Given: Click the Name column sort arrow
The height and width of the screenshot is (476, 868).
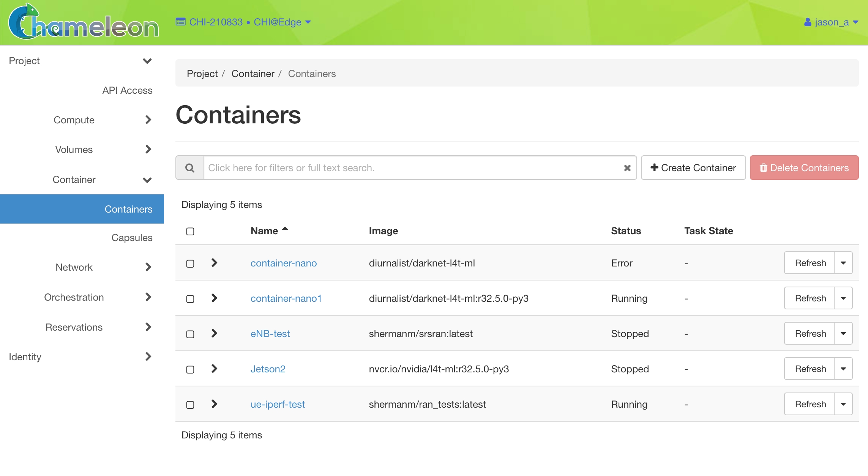Looking at the screenshot, I should pyautogui.click(x=285, y=229).
